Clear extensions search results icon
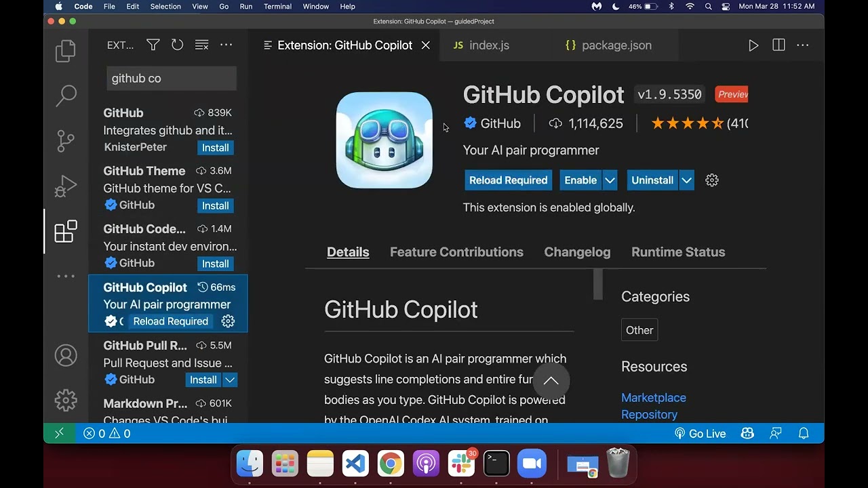The width and height of the screenshot is (868, 488). [x=201, y=45]
